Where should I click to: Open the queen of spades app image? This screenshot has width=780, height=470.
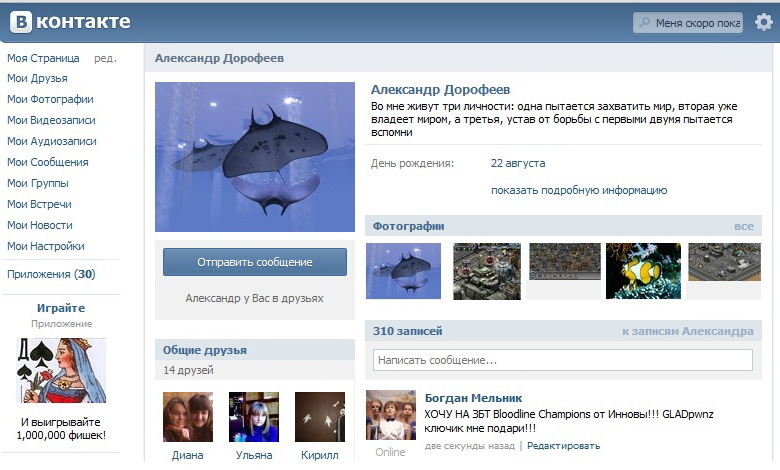coord(61,371)
